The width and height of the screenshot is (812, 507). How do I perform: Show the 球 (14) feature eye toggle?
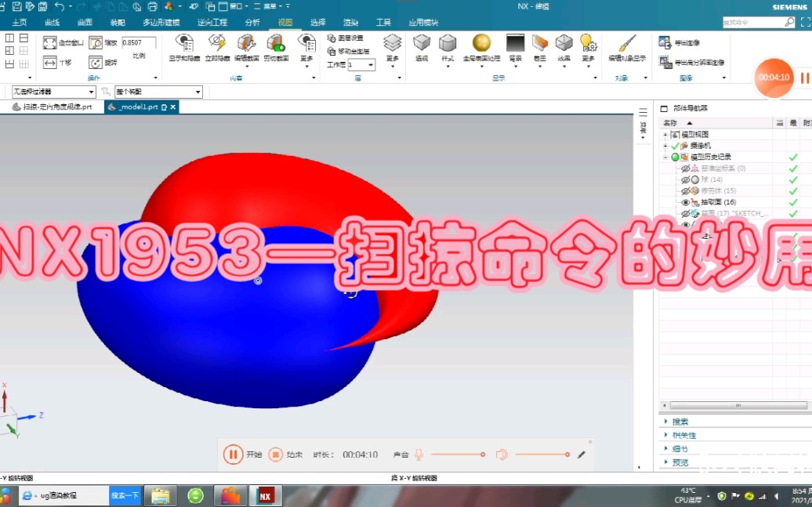pos(684,179)
